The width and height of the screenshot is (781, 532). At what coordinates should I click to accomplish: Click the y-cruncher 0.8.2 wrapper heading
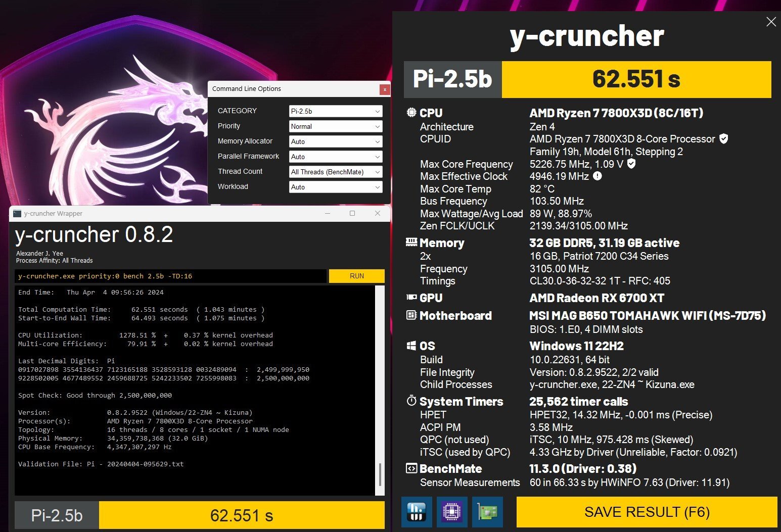[x=94, y=234]
